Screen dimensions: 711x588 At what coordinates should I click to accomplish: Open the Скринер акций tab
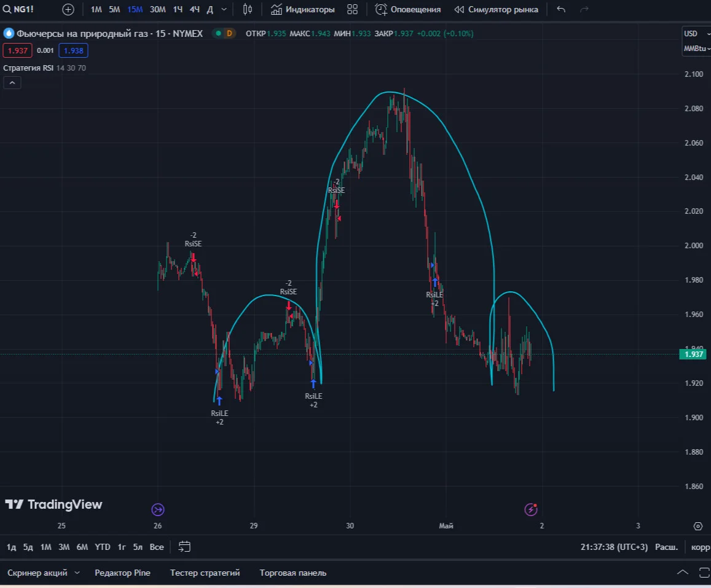37,573
